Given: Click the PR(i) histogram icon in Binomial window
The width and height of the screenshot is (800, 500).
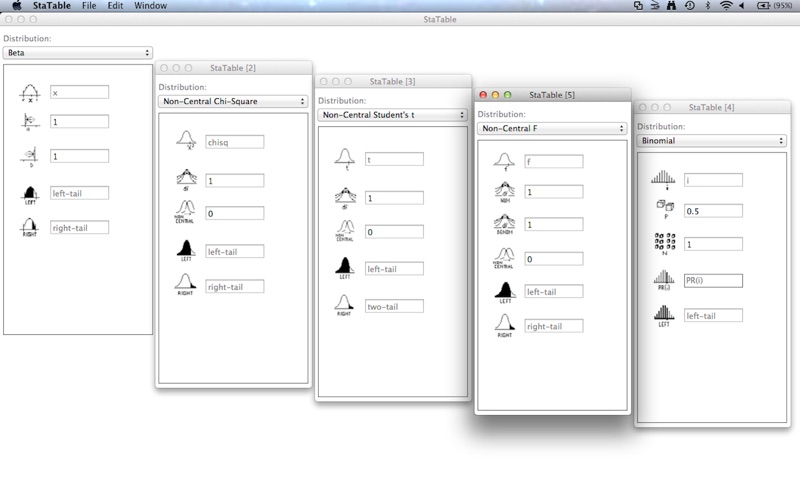Looking at the screenshot, I should (x=664, y=280).
